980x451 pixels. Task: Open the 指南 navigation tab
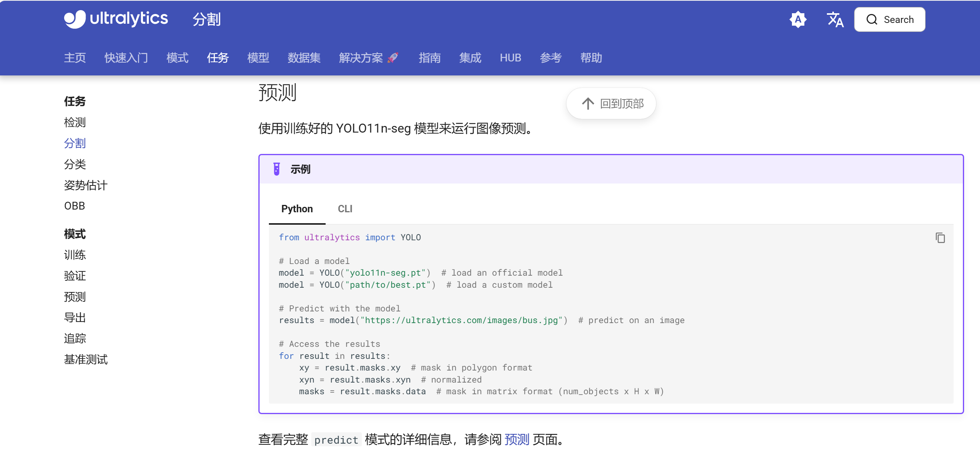[430, 58]
